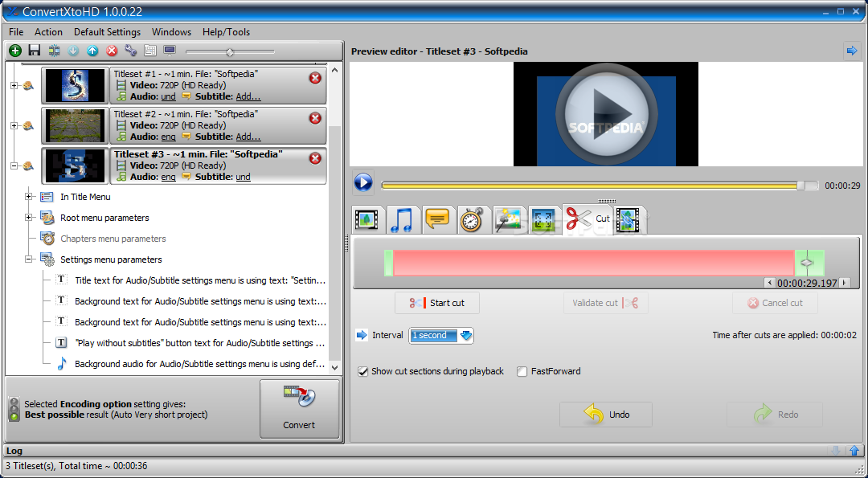Remove Titleset #3 with its red X
Screen dimensions: 868x478
(315, 159)
